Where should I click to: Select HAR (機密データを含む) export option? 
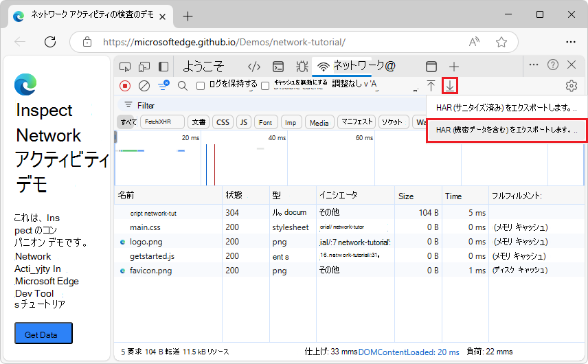506,130
